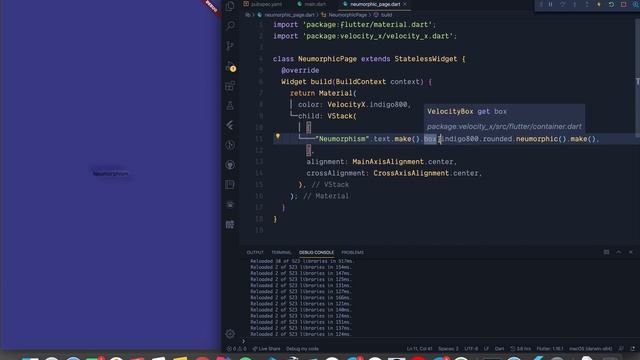Click Ln 11, Col 41 cursor position
640x360 pixels.
[x=419, y=349]
